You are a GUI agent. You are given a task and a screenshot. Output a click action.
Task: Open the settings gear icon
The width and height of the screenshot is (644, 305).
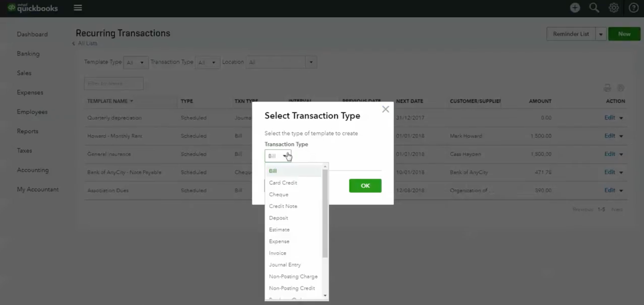(x=613, y=8)
